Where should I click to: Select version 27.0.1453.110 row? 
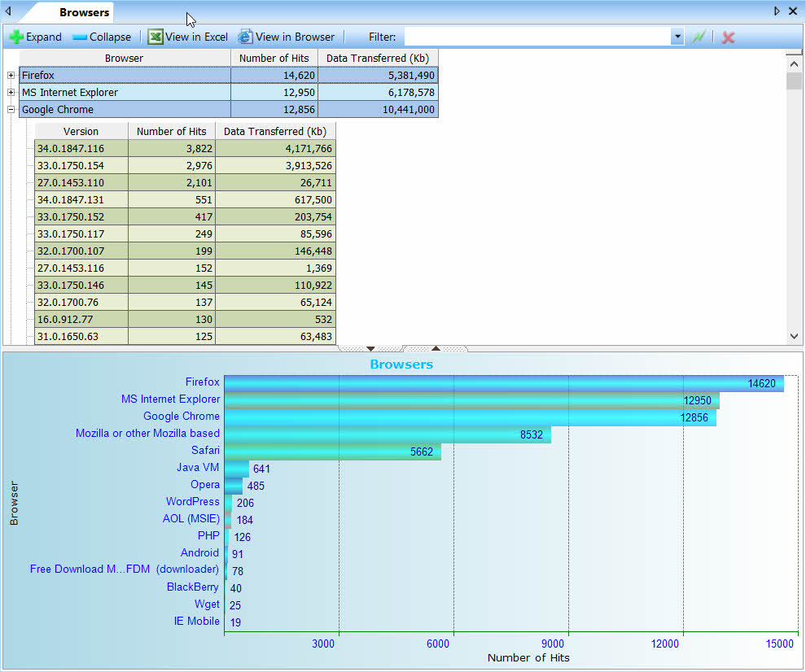[185, 182]
